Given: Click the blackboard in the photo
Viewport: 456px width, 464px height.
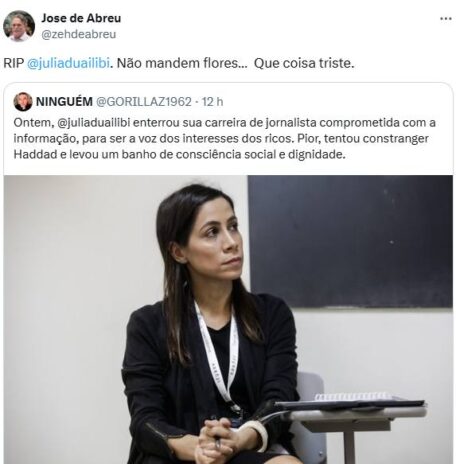Looking at the screenshot, I should point(350,241).
